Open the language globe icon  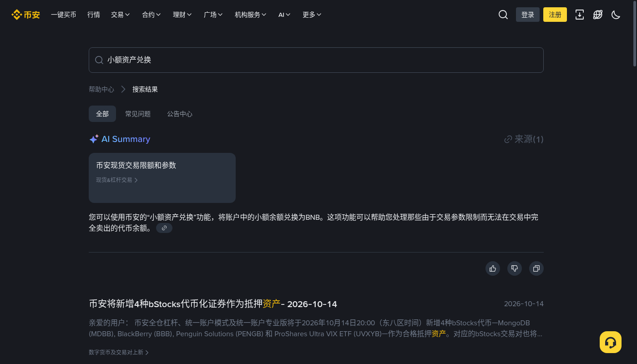pos(598,15)
